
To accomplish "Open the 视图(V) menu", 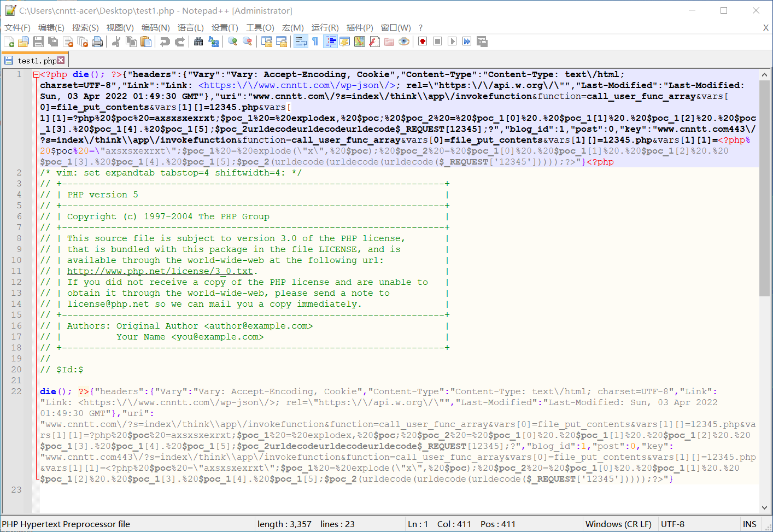I will 120,27.
